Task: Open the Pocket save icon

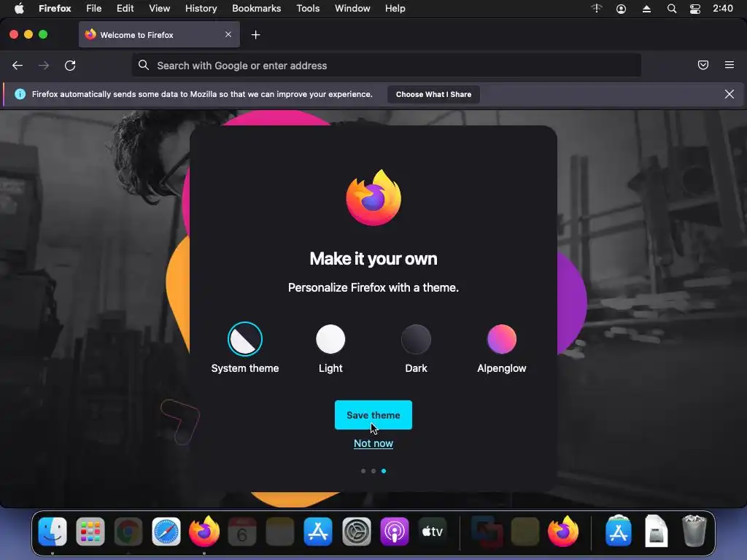Action: [703, 65]
